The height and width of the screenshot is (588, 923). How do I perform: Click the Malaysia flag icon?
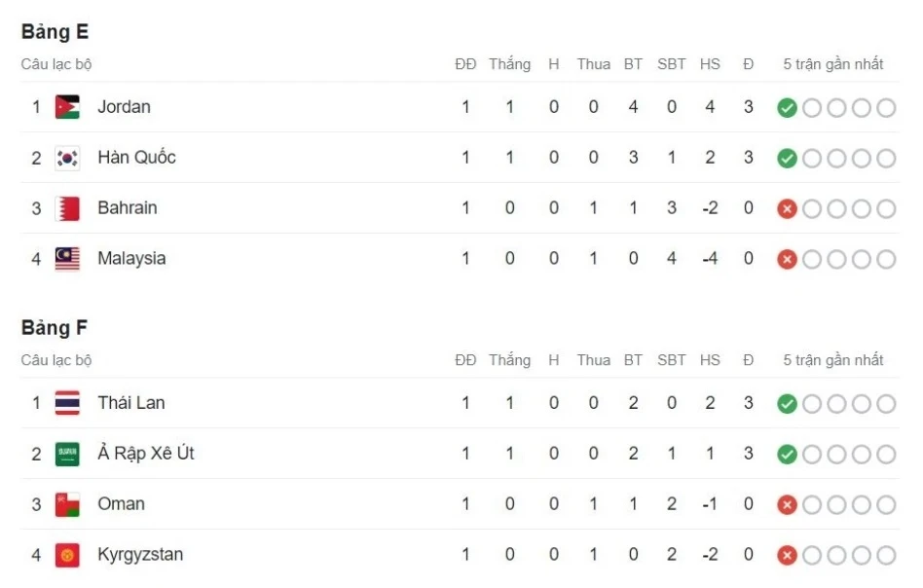click(x=67, y=259)
